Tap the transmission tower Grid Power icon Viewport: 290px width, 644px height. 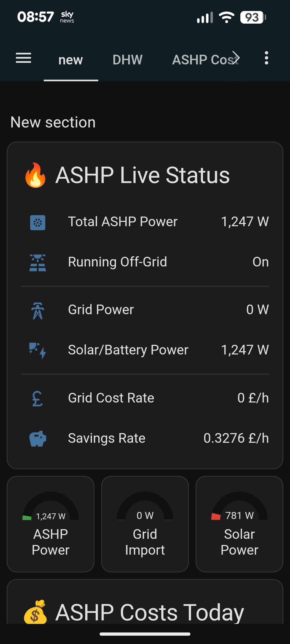[x=38, y=310]
